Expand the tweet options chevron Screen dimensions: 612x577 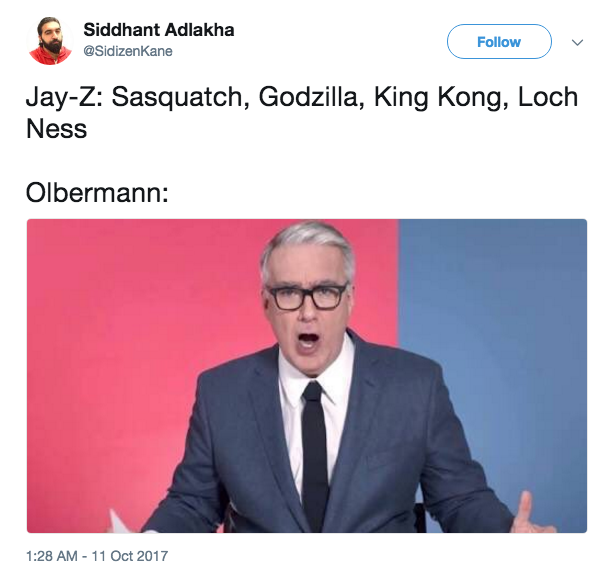pos(577,42)
